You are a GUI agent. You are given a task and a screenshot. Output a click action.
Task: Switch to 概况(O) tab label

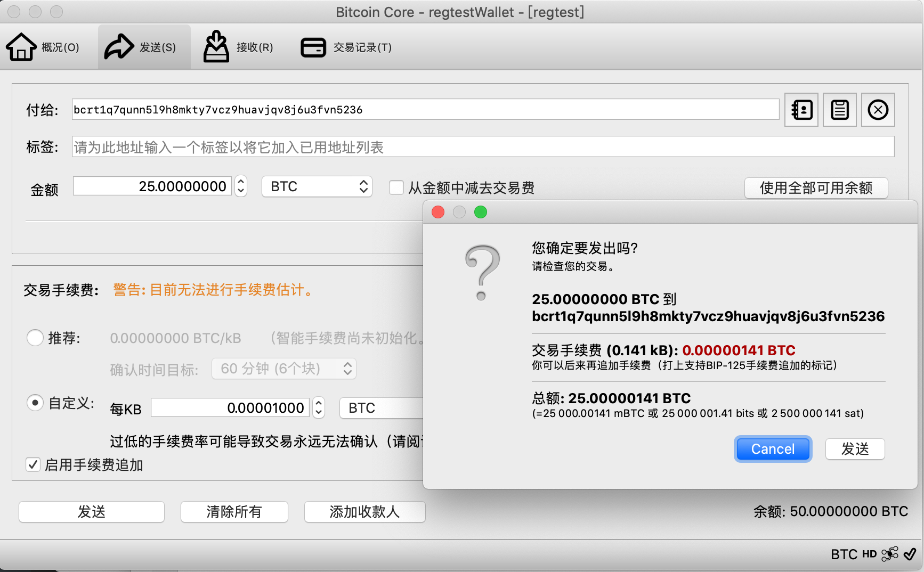click(x=60, y=47)
